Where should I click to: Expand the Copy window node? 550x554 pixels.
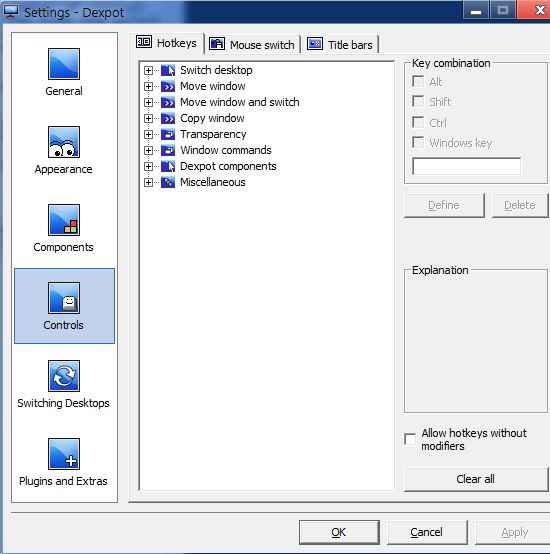pos(148,118)
